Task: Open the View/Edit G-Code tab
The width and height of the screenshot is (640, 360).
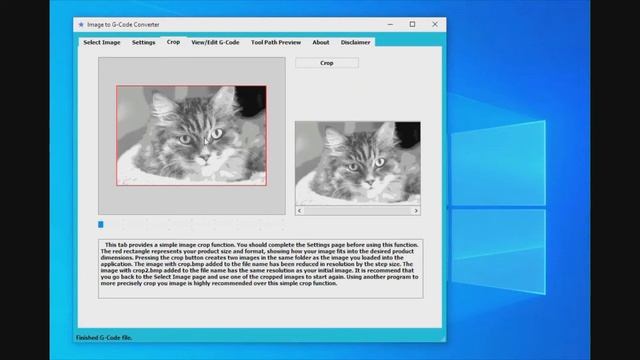Action: [215, 42]
